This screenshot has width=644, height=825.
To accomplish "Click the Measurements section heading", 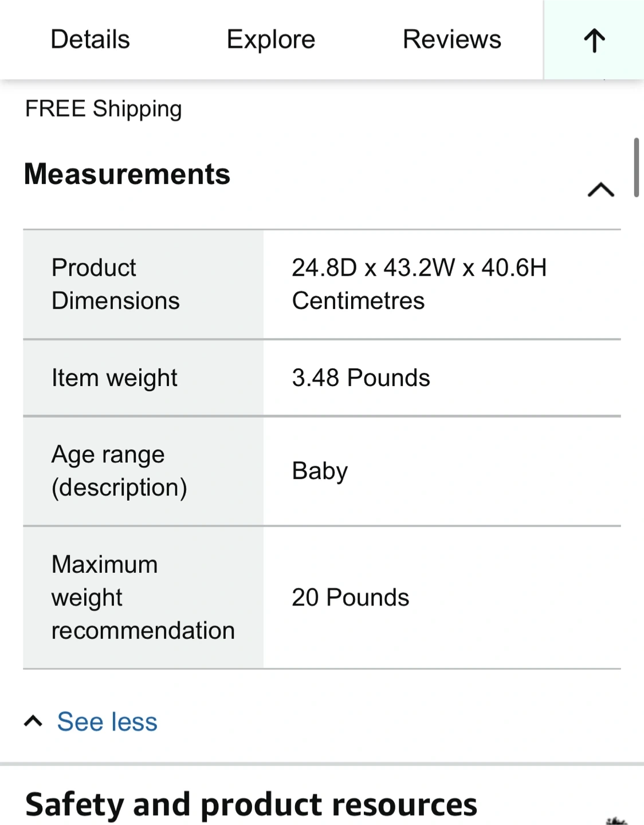I will (127, 174).
